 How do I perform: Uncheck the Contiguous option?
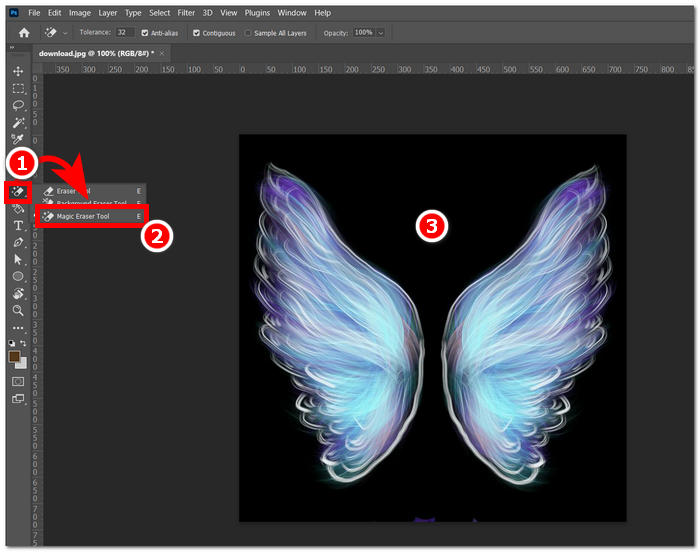pyautogui.click(x=196, y=33)
